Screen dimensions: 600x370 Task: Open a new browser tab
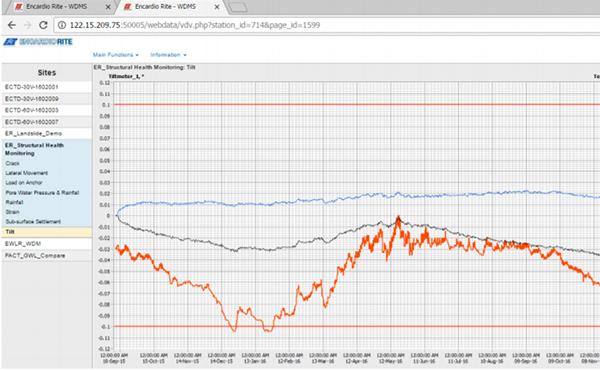tap(237, 7)
